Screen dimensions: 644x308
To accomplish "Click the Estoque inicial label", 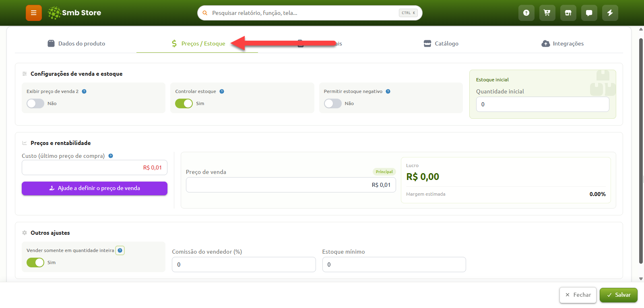I will [492, 80].
